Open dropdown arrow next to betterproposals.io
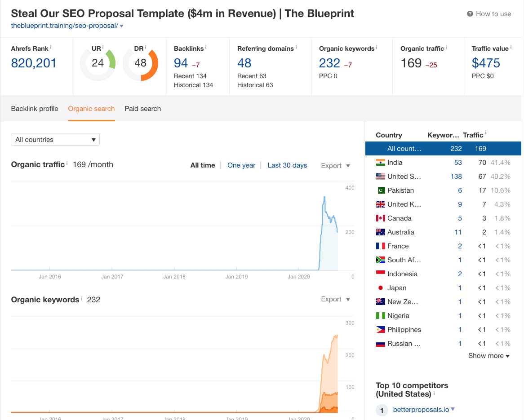The width and height of the screenshot is (524, 420). (x=453, y=409)
